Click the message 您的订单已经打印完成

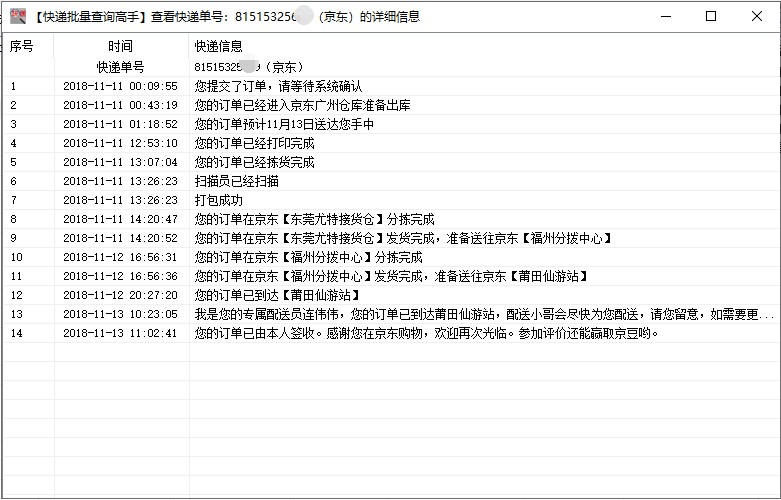254,143
